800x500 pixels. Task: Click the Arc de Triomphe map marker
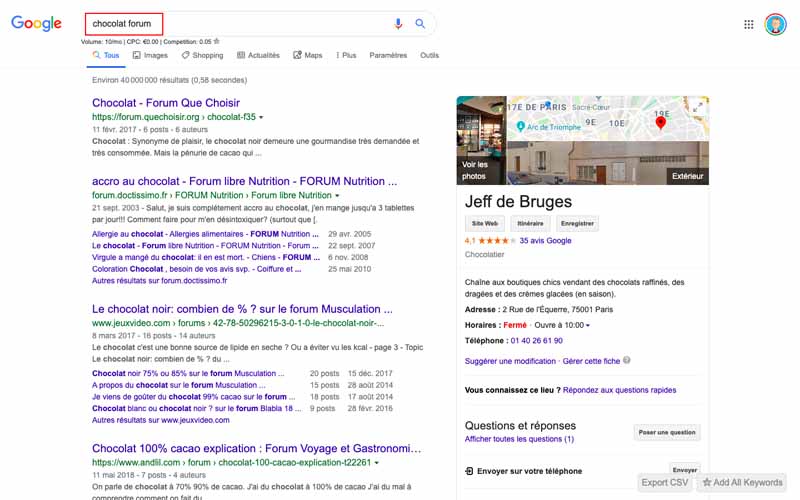pyautogui.click(x=520, y=126)
